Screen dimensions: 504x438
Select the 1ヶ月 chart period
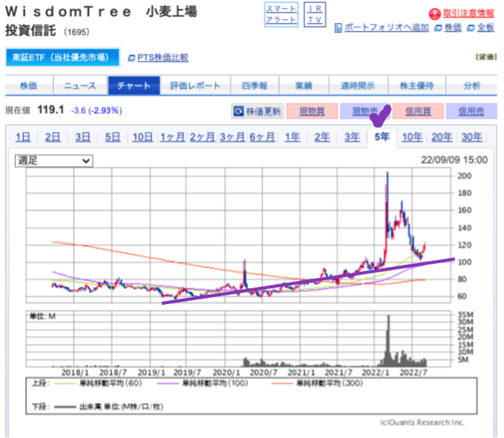click(173, 138)
